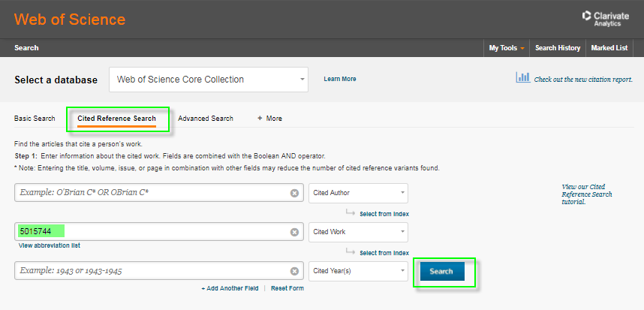Click the citation report bar chart icon
644x310 pixels.
point(522,78)
